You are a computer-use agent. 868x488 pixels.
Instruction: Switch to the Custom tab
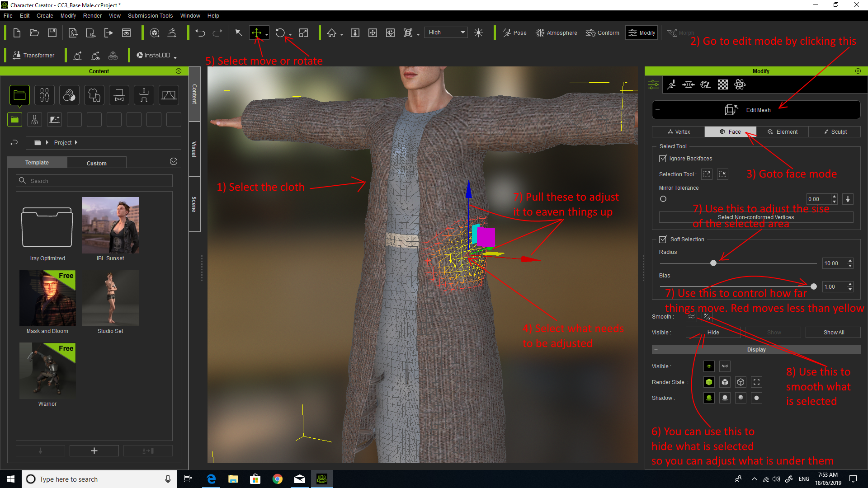97,163
